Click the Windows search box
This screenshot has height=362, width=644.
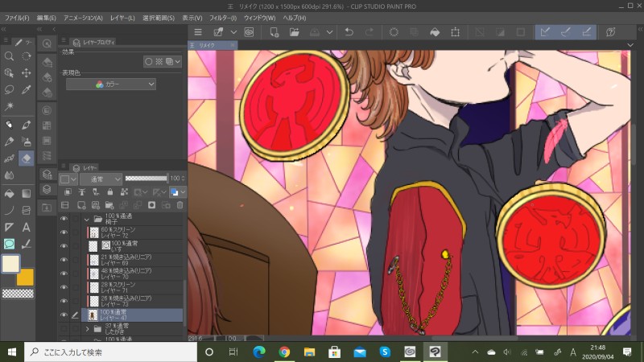(111, 352)
